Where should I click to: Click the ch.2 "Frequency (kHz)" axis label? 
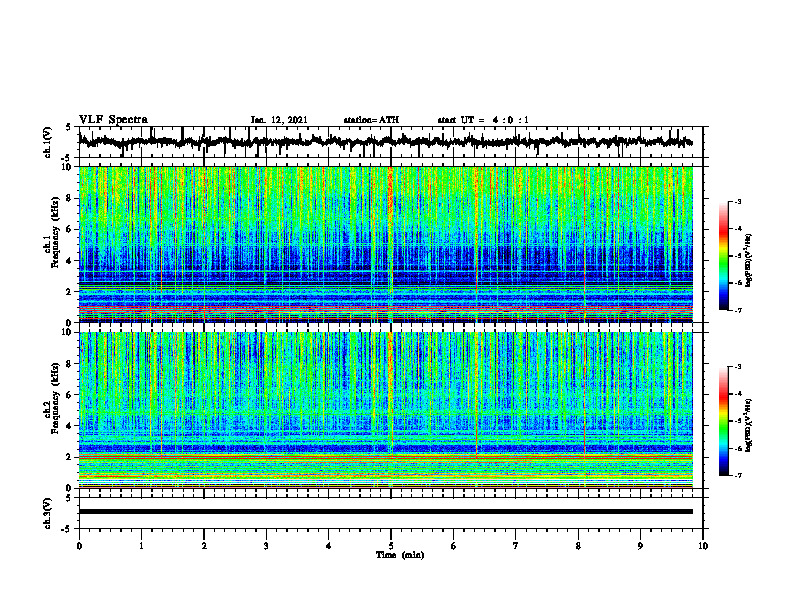(53, 397)
